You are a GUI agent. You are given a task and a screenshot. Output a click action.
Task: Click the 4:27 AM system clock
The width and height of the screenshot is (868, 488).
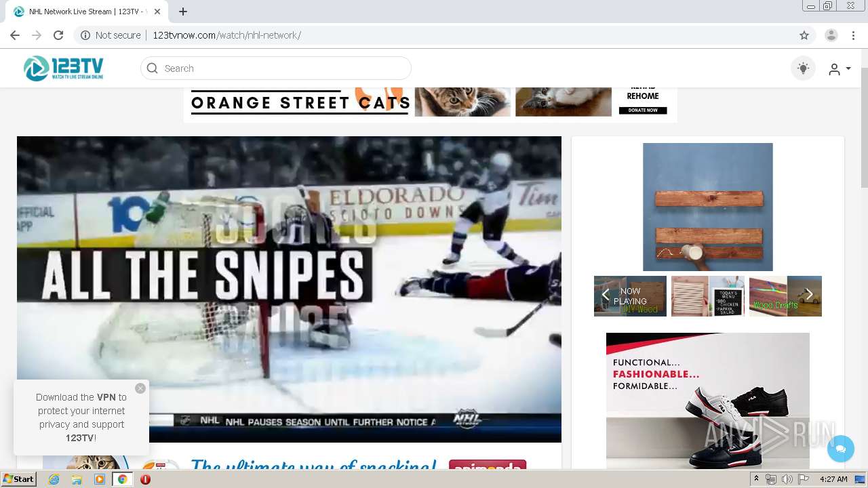point(833,479)
